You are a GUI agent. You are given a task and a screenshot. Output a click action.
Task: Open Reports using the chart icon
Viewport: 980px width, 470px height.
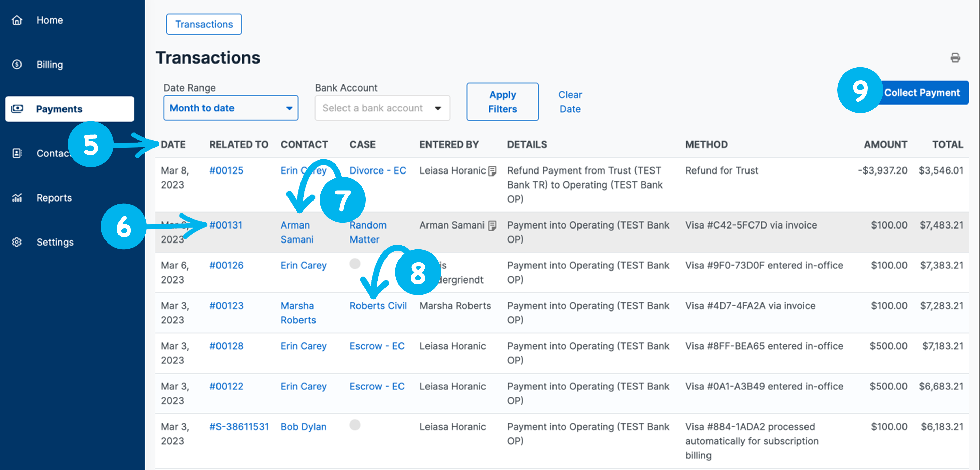[17, 197]
